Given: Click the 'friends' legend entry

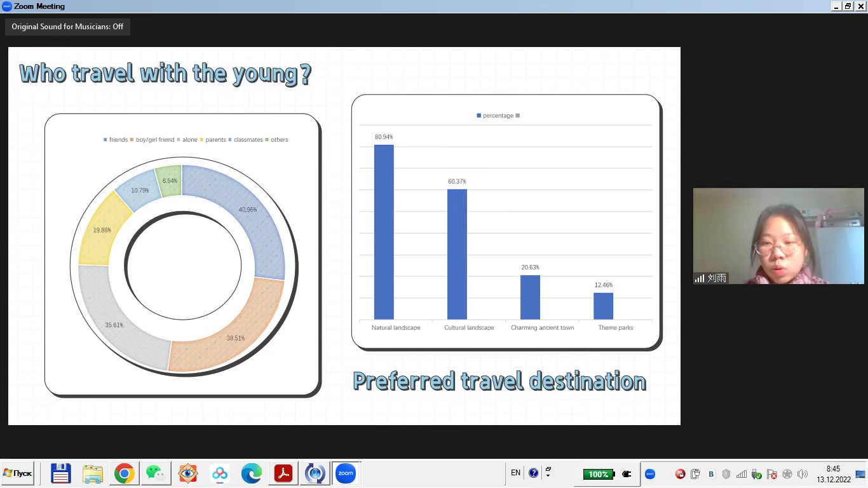Looking at the screenshot, I should click(116, 140).
